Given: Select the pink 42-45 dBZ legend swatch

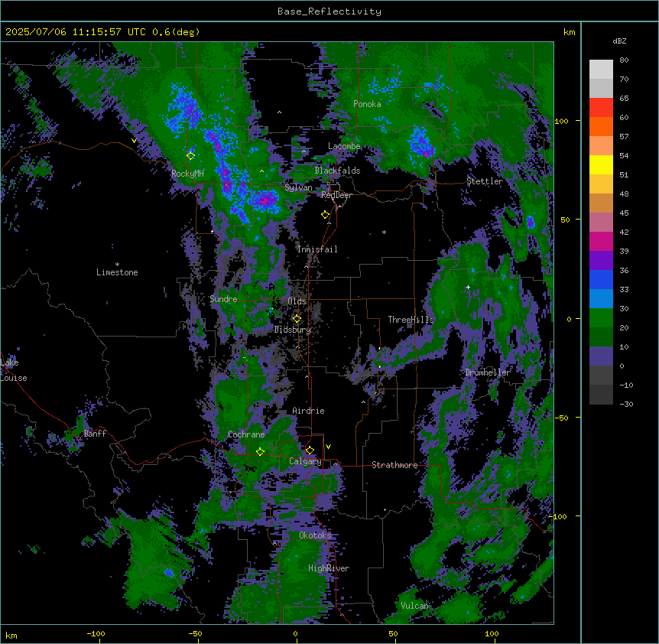Looking at the screenshot, I should pyautogui.click(x=601, y=223).
